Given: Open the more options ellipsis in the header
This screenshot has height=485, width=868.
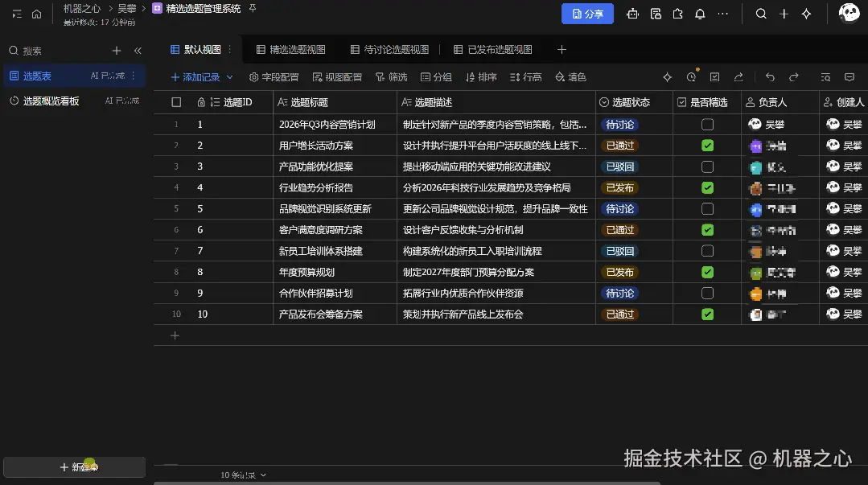Looking at the screenshot, I should pos(723,14).
